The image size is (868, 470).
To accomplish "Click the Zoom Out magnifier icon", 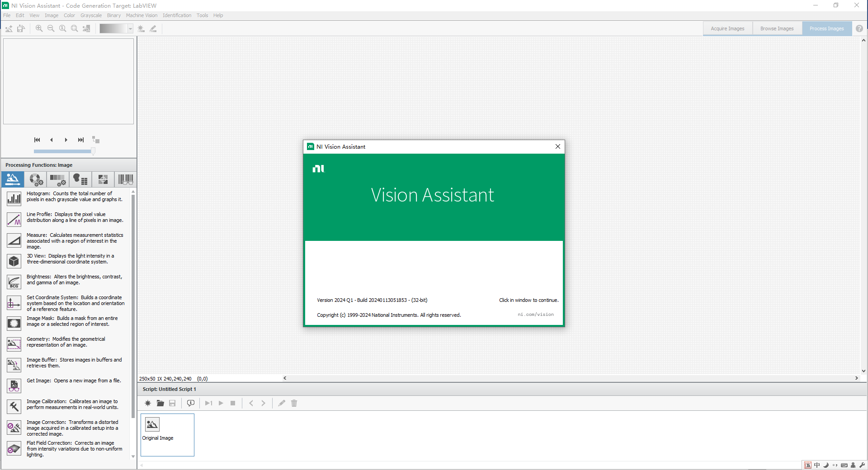I will (x=51, y=28).
